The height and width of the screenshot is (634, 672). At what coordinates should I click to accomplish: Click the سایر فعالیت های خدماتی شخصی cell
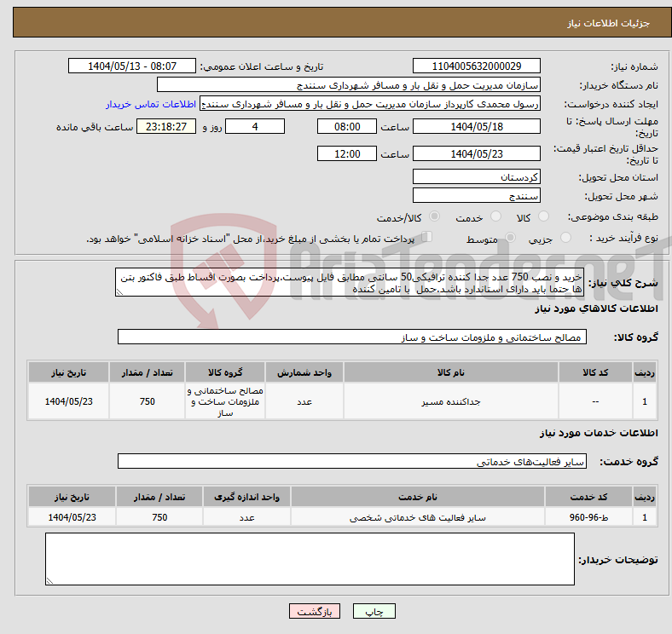[x=418, y=517]
